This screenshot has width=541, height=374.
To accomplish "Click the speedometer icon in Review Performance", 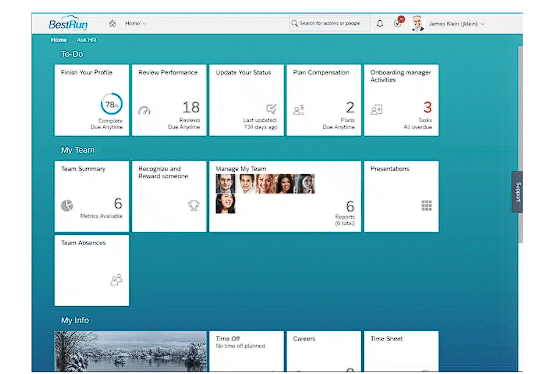I will [x=144, y=110].
